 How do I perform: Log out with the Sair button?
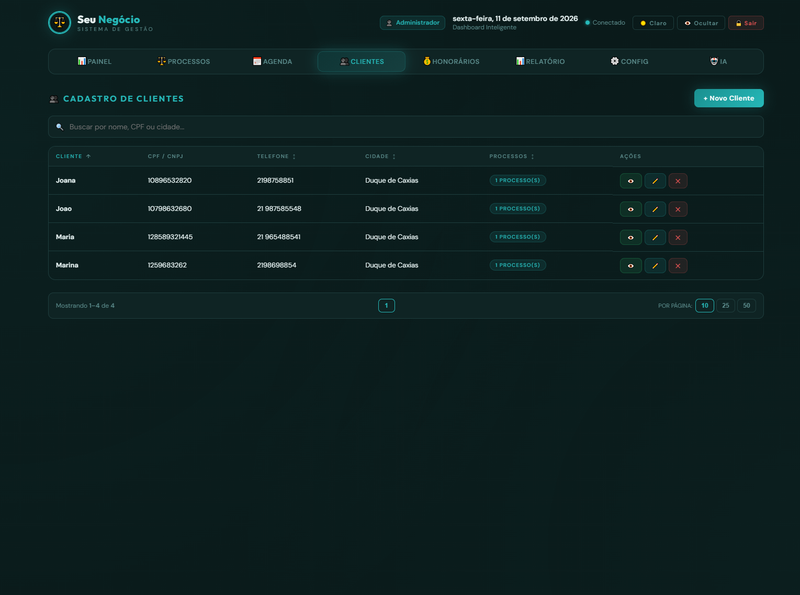click(x=746, y=23)
